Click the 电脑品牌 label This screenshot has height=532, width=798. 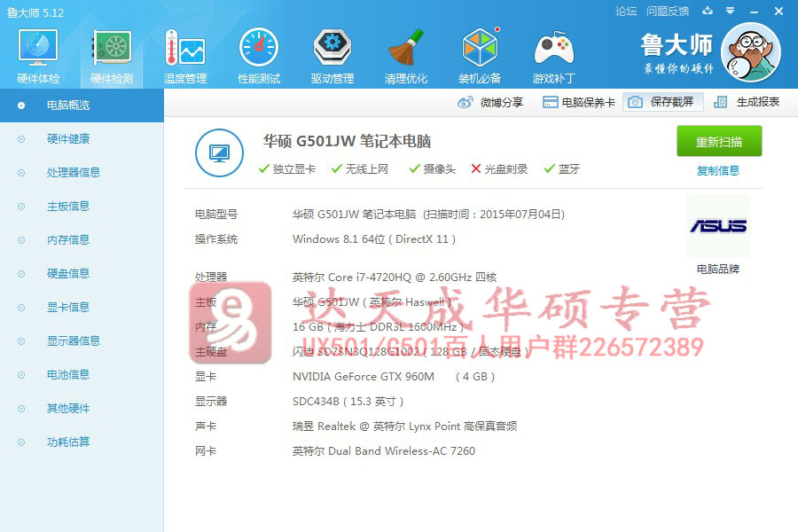click(718, 270)
